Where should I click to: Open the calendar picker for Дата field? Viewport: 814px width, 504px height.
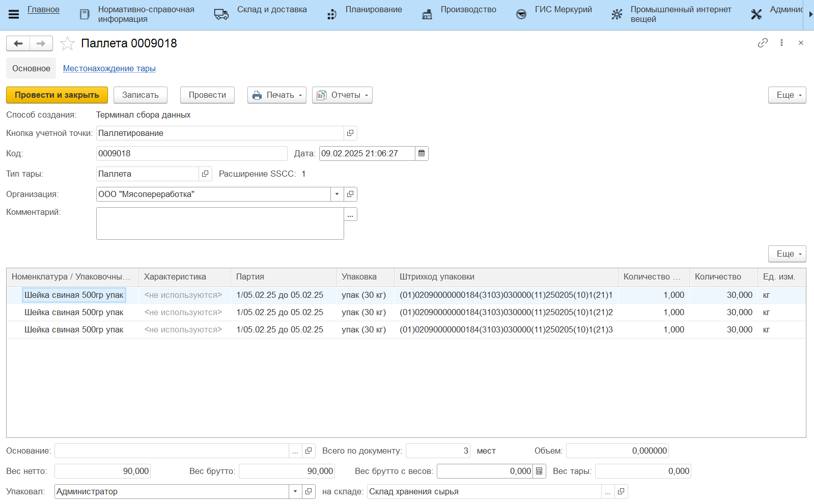pyautogui.click(x=422, y=154)
